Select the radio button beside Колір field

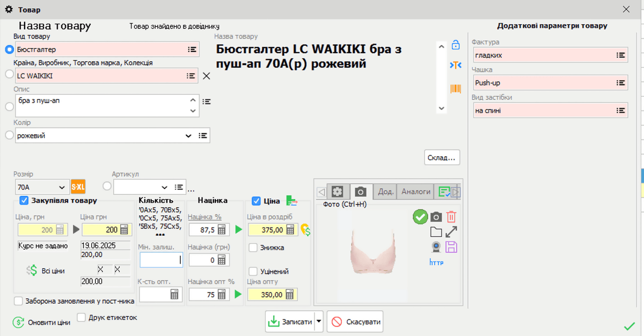pos(9,135)
